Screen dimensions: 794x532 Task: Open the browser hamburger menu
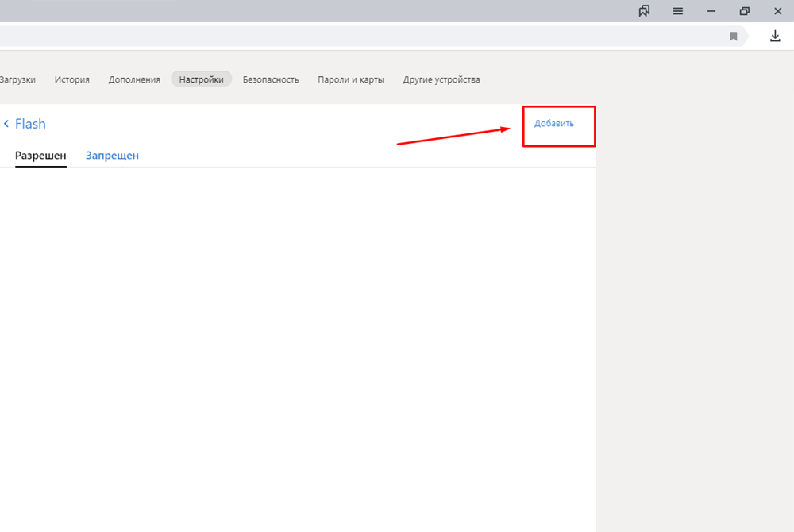678,11
